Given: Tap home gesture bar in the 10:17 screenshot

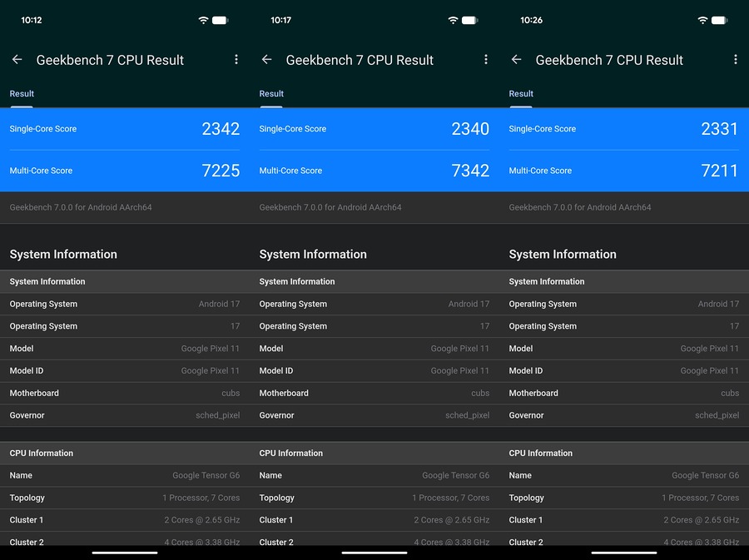Looking at the screenshot, I should tap(374, 553).
